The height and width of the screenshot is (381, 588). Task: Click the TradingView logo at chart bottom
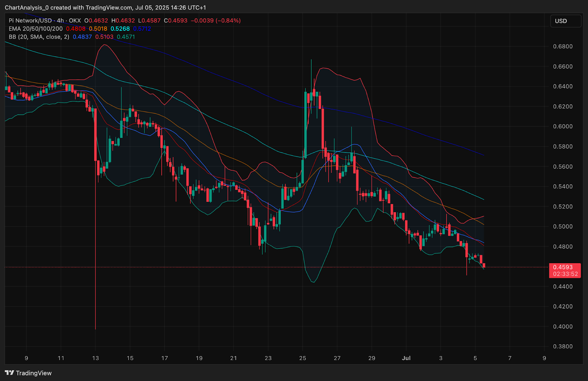coord(28,373)
